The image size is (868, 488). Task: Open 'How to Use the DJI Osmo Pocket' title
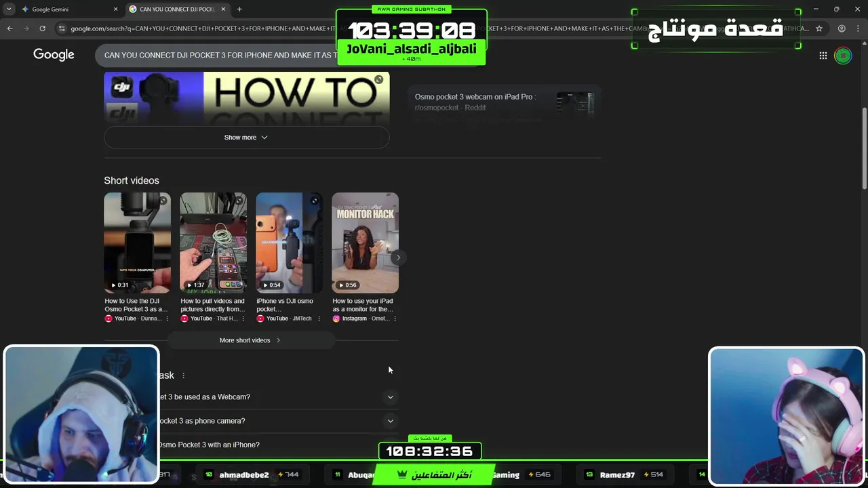coord(136,305)
